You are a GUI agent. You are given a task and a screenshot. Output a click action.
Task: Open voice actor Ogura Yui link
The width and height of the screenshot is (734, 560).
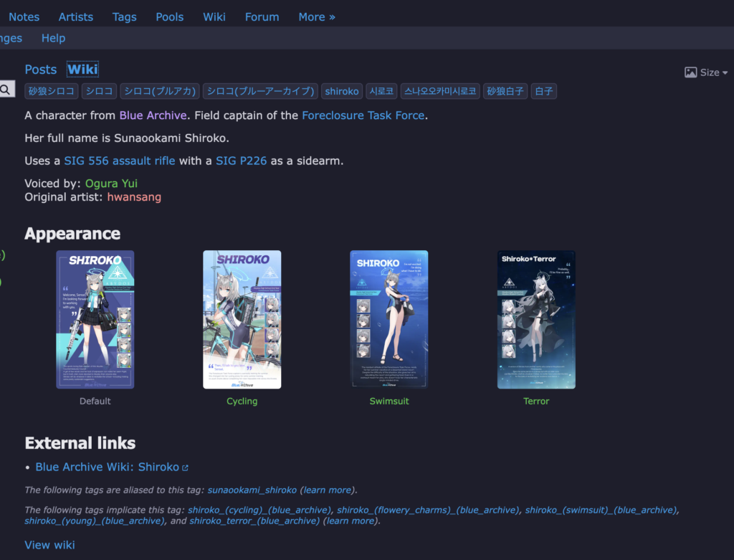(111, 183)
